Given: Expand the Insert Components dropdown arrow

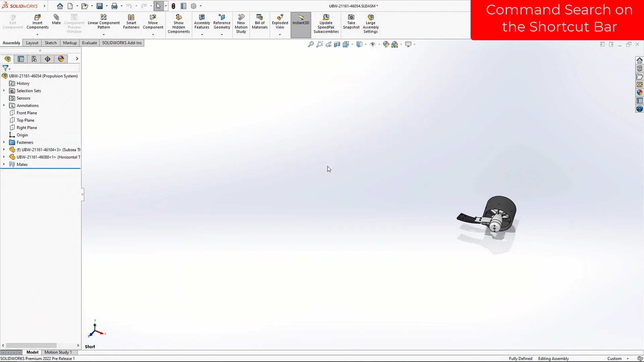Looking at the screenshot, I should 37,35.
